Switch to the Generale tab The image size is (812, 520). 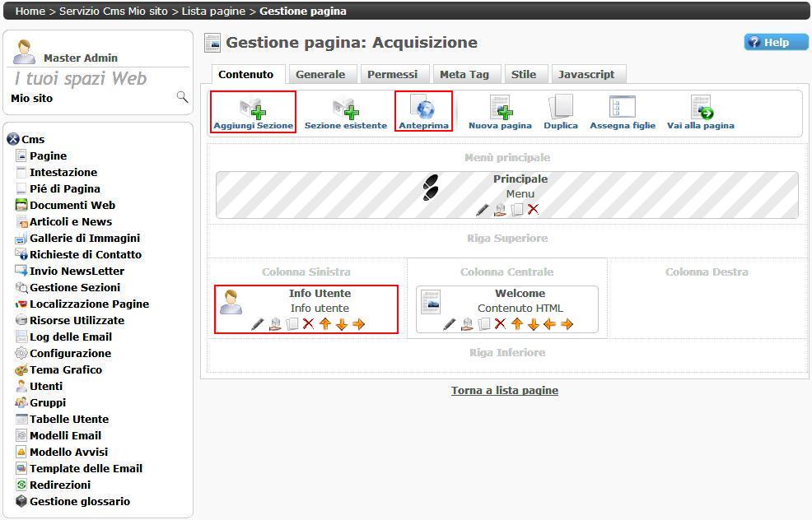(320, 74)
